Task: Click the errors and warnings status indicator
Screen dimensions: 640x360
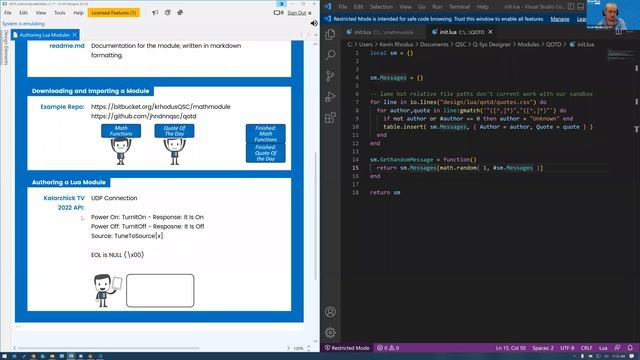Action: pos(388,348)
